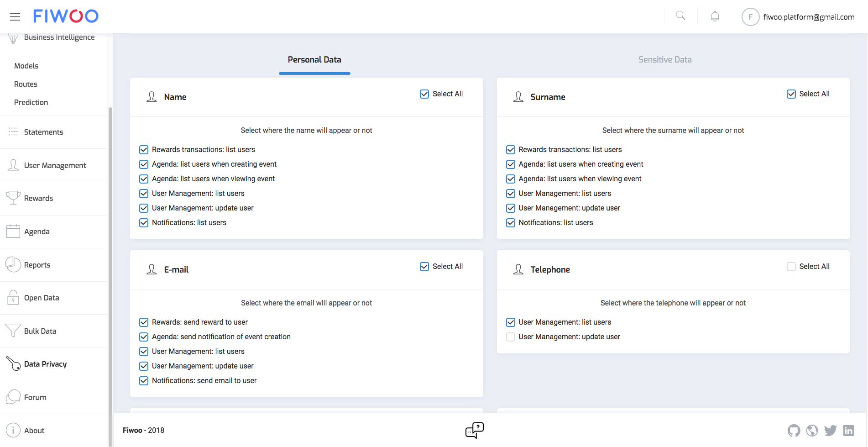Viewport: 868px width, 447px height.
Task: Click the Statements list icon
Action: coord(13,131)
